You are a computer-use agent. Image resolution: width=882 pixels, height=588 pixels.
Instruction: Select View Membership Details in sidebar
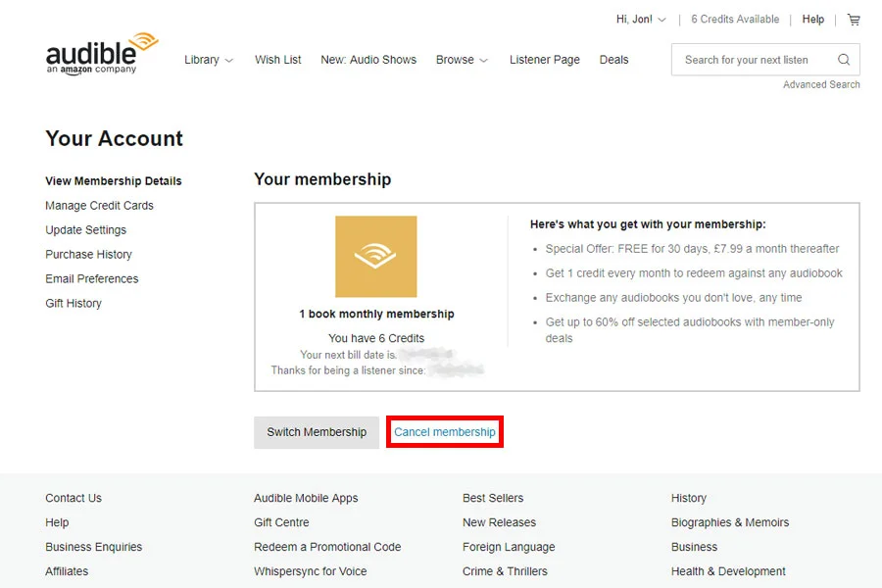click(114, 181)
